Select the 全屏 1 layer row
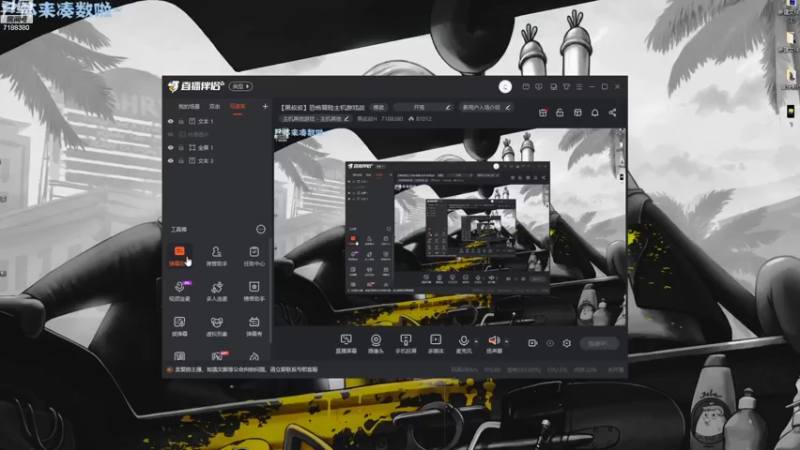 pos(218,147)
